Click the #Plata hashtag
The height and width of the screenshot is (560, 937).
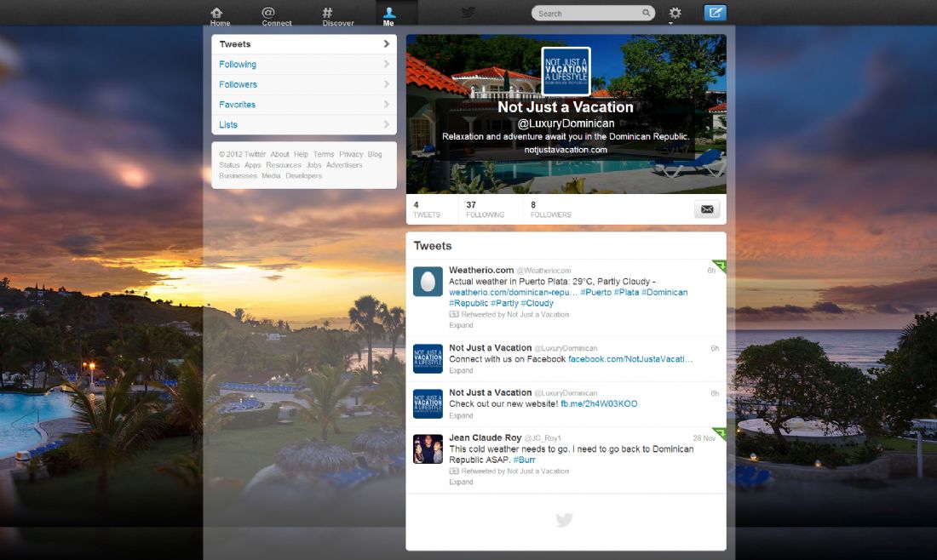626,293
